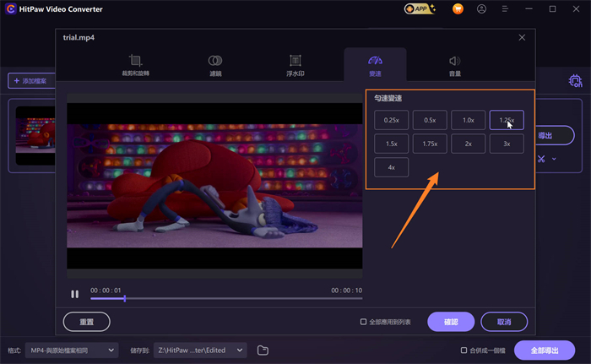Viewport: 591px width, 364px height.
Task: Open the Watermark tab
Action: (295, 65)
